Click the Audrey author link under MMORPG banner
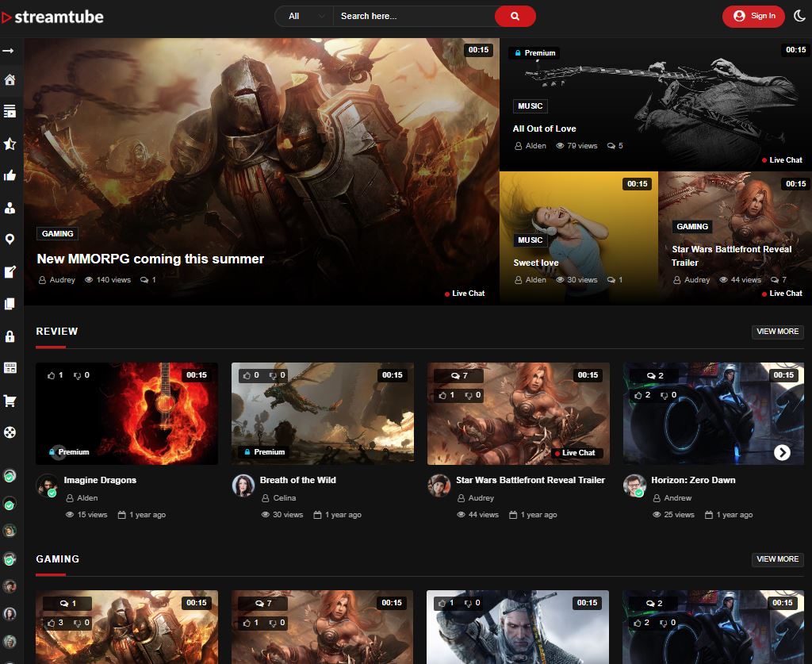 point(62,280)
